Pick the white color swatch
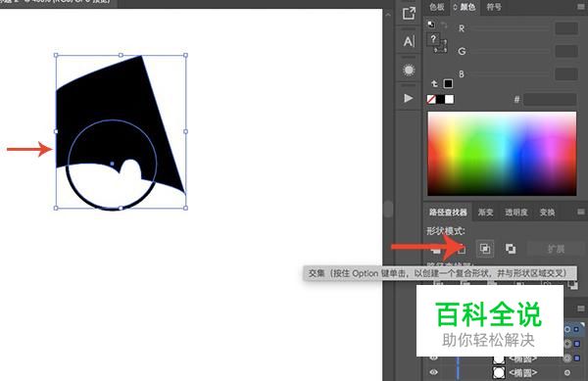The height and width of the screenshot is (381, 588). pos(449,99)
